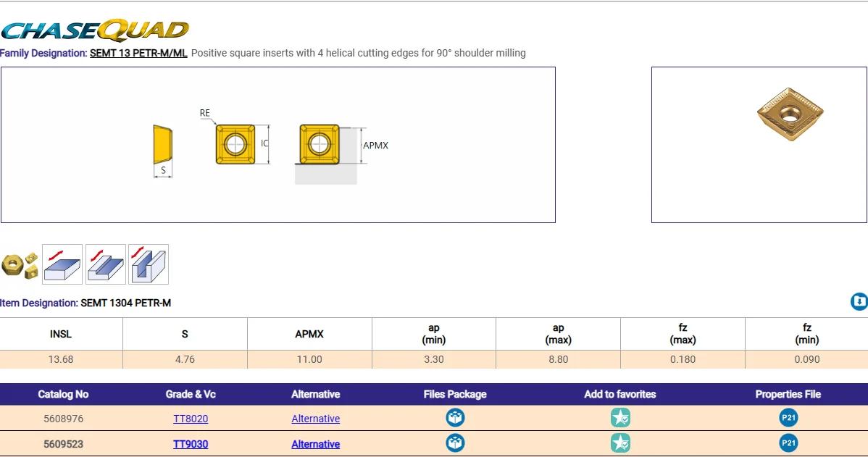This screenshot has height=457, width=868.
Task: Select the INSL value 13.68
Action: [x=61, y=360]
